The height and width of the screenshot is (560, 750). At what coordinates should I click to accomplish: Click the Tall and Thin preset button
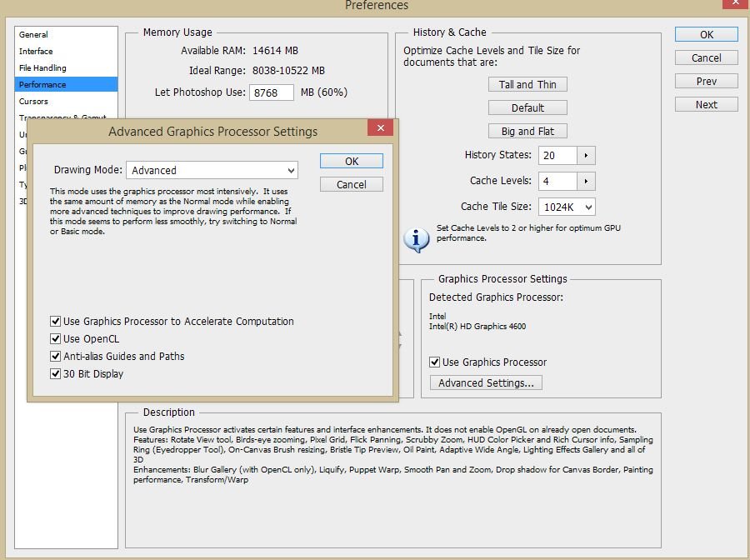[x=527, y=84]
